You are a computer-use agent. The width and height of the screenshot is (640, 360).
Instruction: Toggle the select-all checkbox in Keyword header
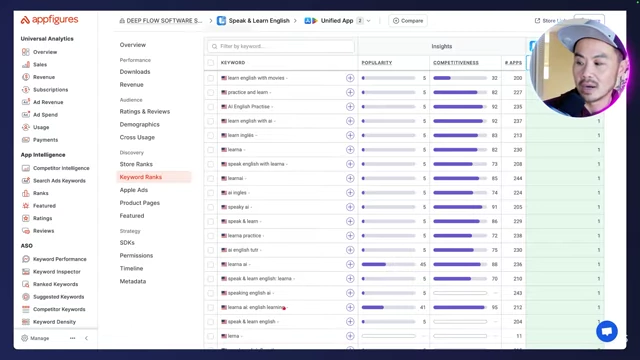point(211,62)
